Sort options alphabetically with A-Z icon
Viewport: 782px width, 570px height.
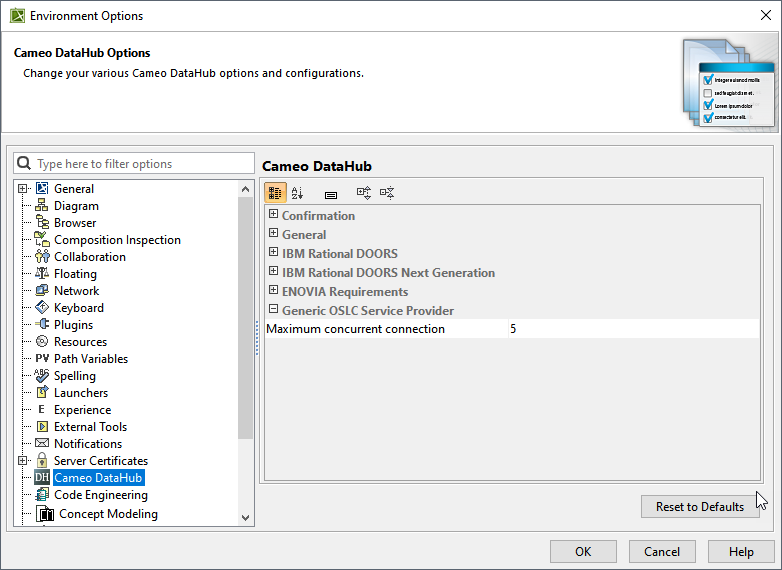click(x=297, y=193)
